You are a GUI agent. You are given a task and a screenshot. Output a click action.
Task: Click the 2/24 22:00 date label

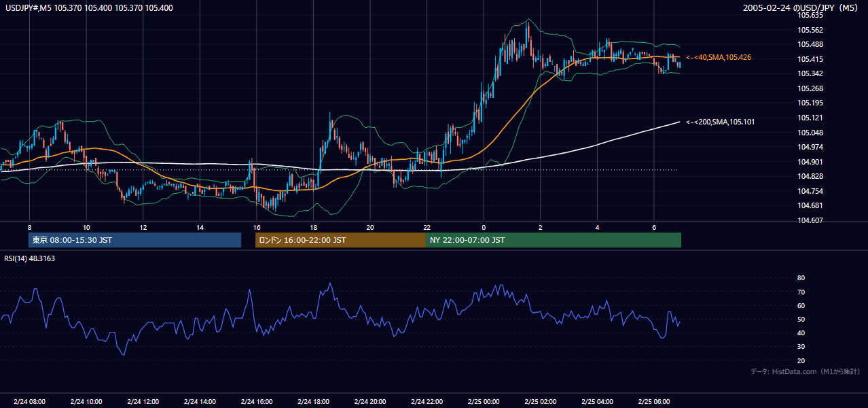pos(427,401)
